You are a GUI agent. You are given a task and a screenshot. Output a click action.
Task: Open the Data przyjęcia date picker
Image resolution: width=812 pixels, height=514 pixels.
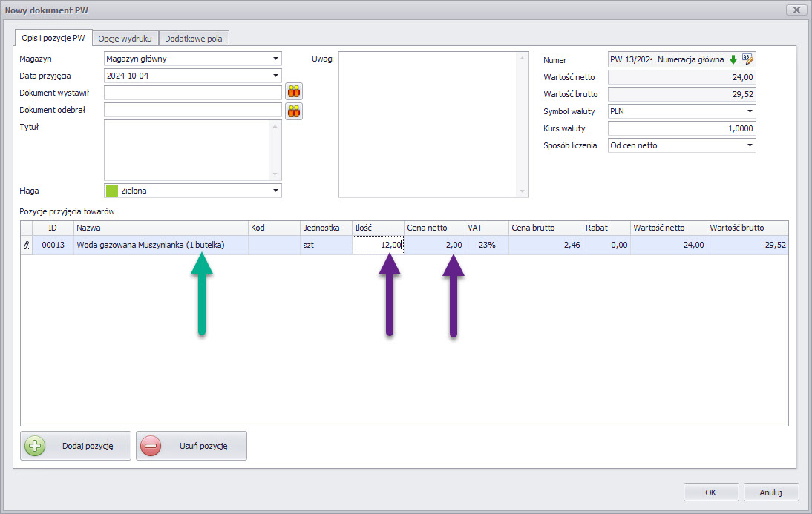(x=275, y=76)
